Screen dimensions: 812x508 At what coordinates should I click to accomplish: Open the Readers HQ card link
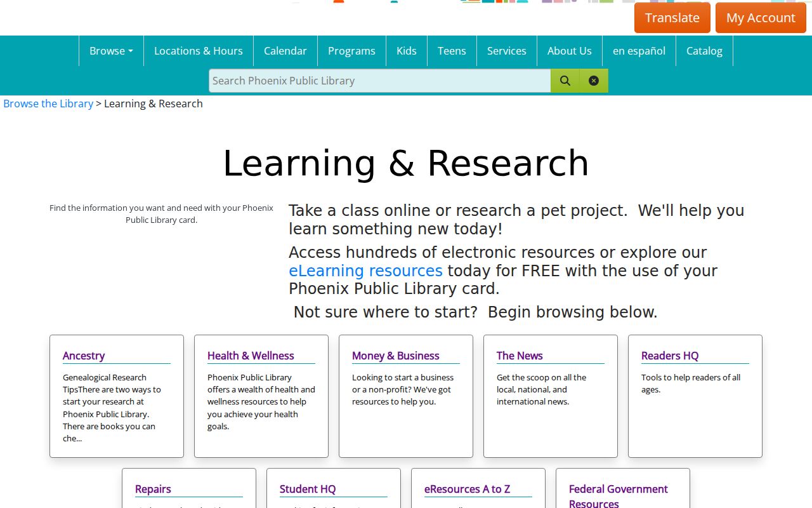coord(670,356)
